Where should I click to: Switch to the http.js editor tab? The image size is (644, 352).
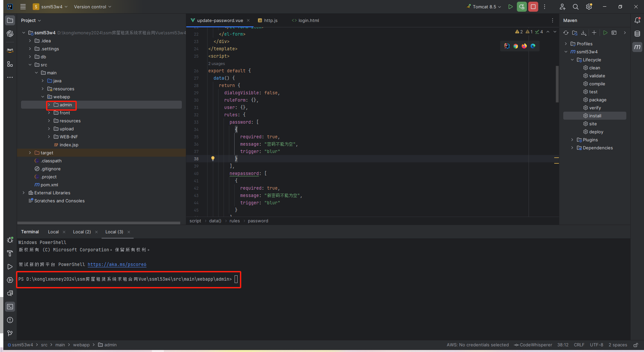270,20
